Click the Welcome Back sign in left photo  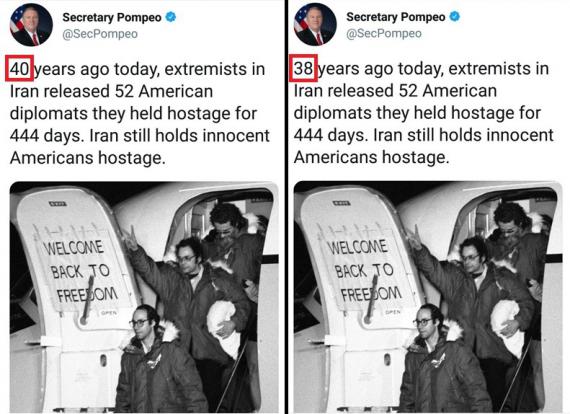pyautogui.click(x=78, y=271)
